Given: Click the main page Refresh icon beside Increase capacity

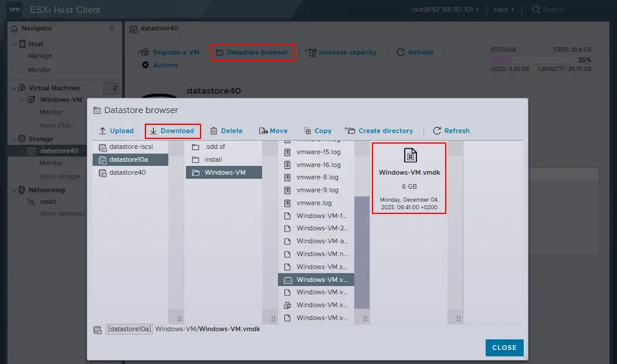Looking at the screenshot, I should [x=401, y=52].
